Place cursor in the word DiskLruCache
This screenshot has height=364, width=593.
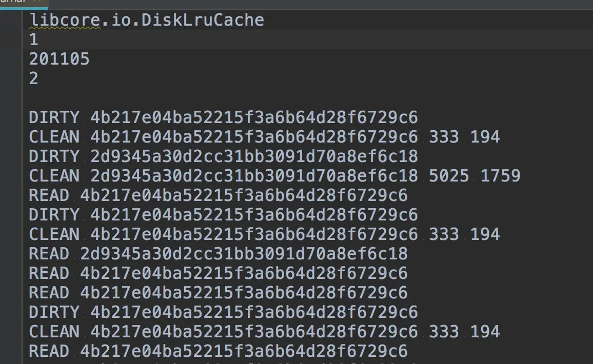tap(203, 20)
